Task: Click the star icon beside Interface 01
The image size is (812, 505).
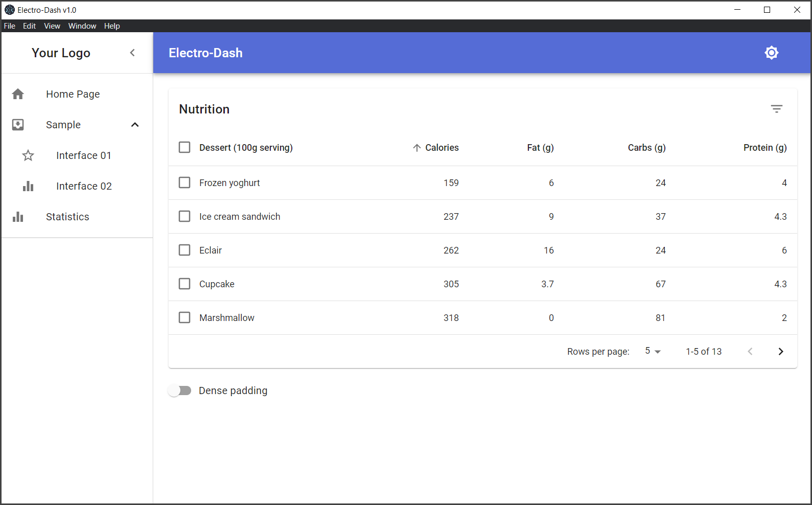Action: click(x=28, y=155)
